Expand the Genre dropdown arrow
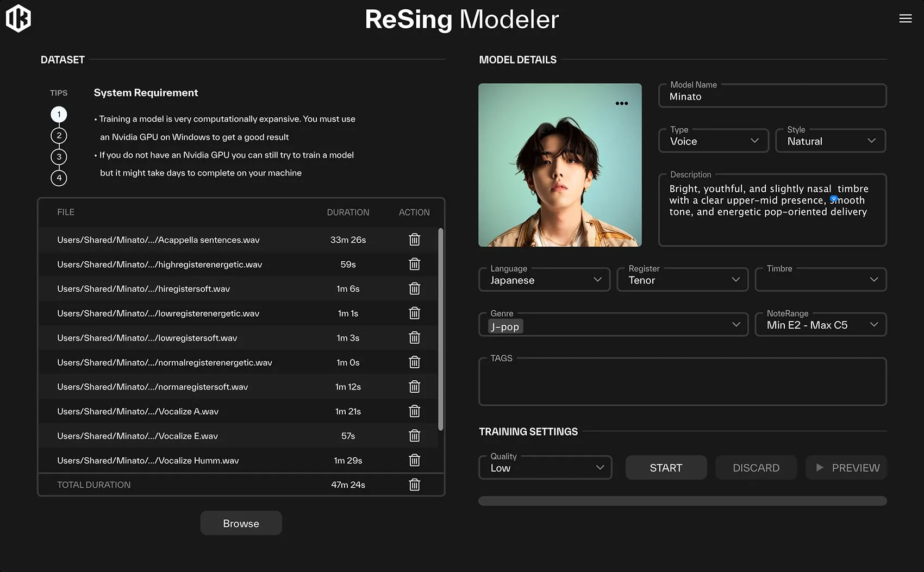Viewport: 924px width, 572px height. tap(736, 325)
